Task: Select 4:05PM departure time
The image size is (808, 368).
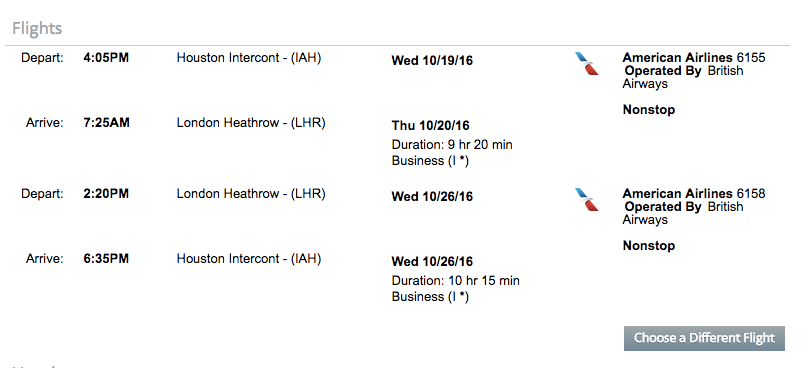Action: coord(106,58)
